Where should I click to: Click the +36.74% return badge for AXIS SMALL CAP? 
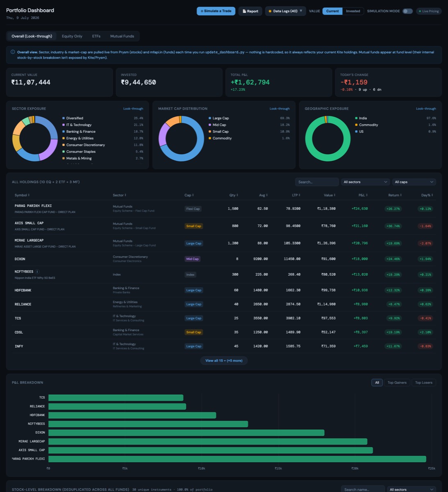pos(393,226)
